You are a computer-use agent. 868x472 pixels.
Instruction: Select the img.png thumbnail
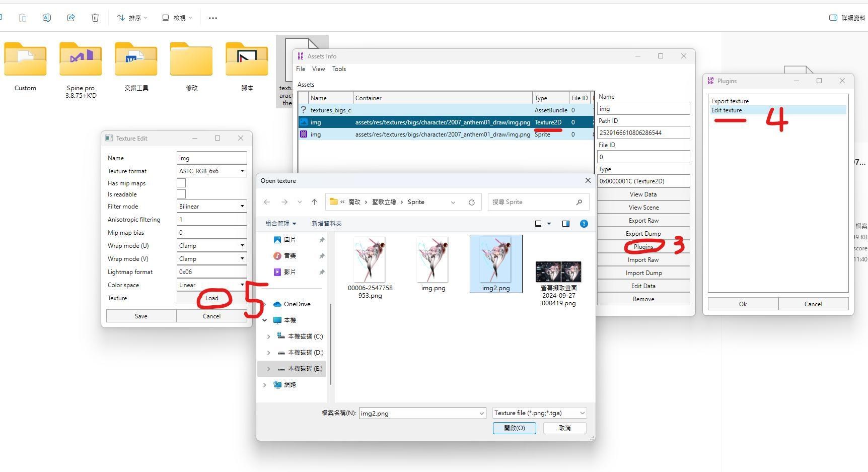(x=433, y=264)
